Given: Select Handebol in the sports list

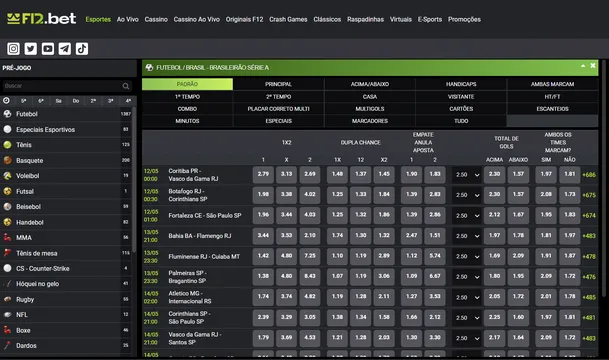Looking at the screenshot, I should 66,222.
